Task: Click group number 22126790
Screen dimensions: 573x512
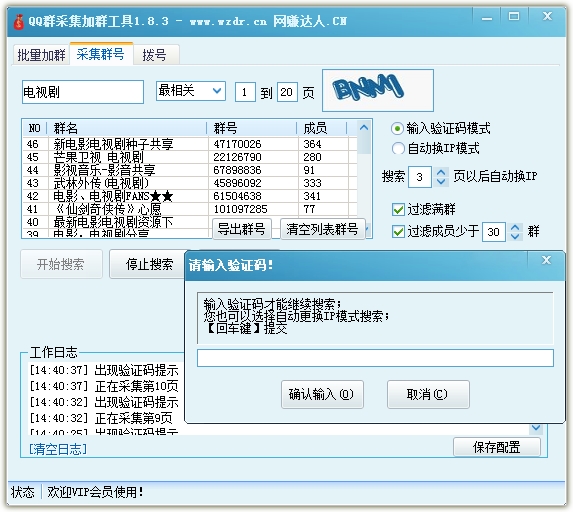Action: (237, 157)
